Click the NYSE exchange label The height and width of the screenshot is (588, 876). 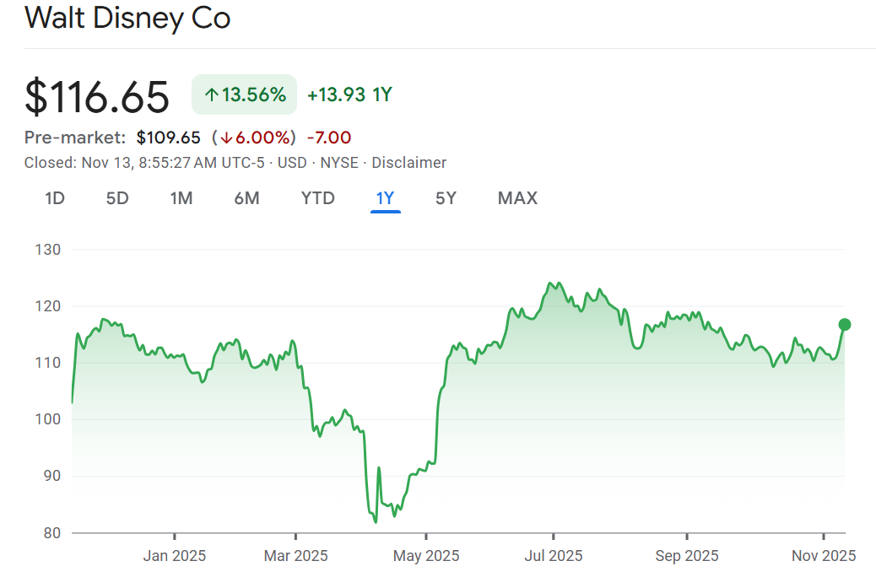[x=339, y=163]
